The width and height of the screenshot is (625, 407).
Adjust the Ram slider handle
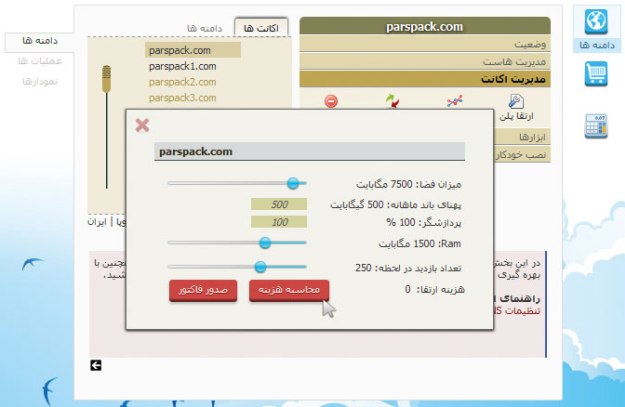[265, 243]
